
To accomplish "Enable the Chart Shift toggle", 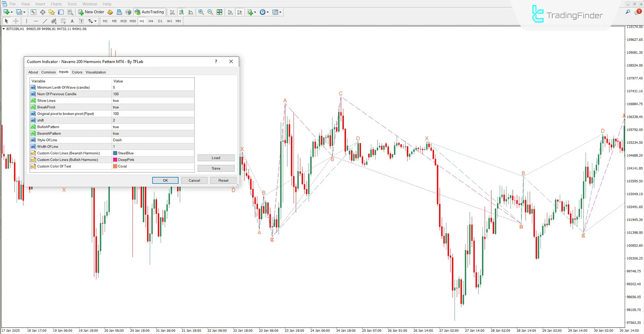I will pos(240,12).
